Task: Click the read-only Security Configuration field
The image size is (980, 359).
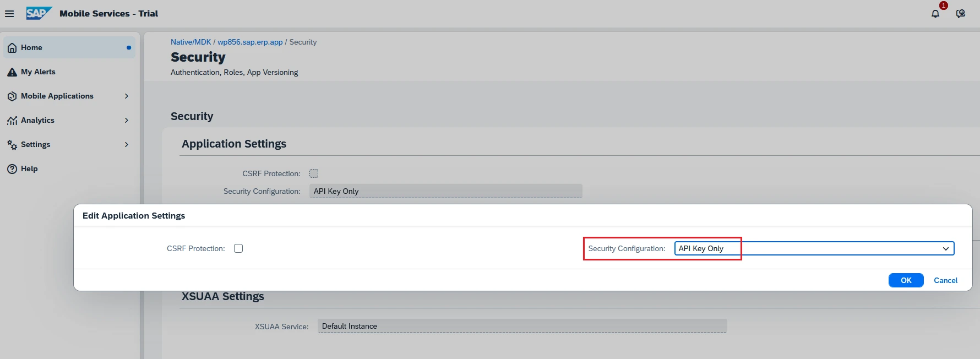Action: pyautogui.click(x=446, y=191)
